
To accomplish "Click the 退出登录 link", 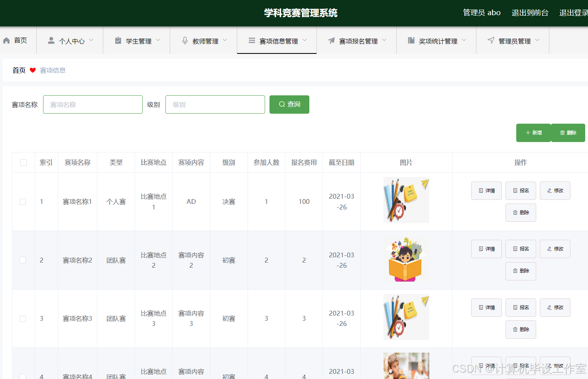I will (x=574, y=13).
